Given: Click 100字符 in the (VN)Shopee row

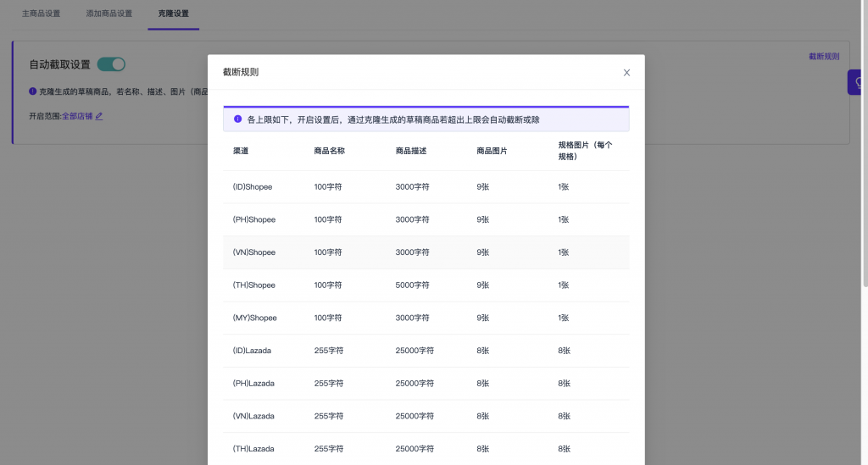Looking at the screenshot, I should (328, 252).
